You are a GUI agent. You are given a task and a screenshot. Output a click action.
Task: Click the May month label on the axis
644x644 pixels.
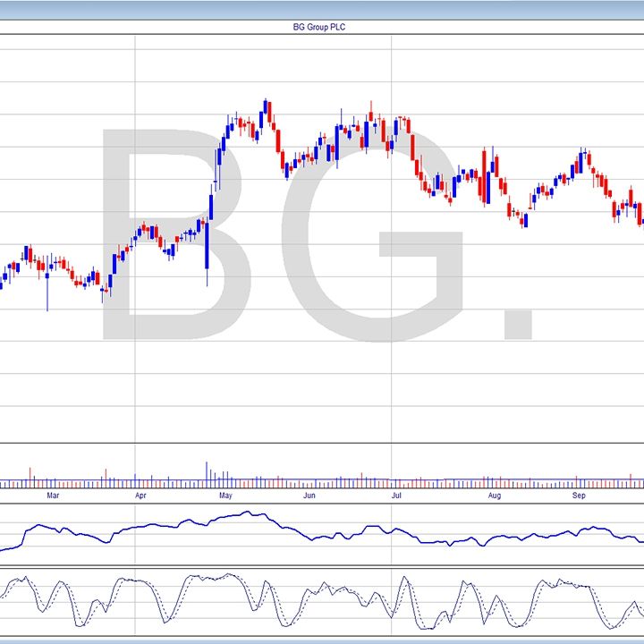tap(225, 495)
